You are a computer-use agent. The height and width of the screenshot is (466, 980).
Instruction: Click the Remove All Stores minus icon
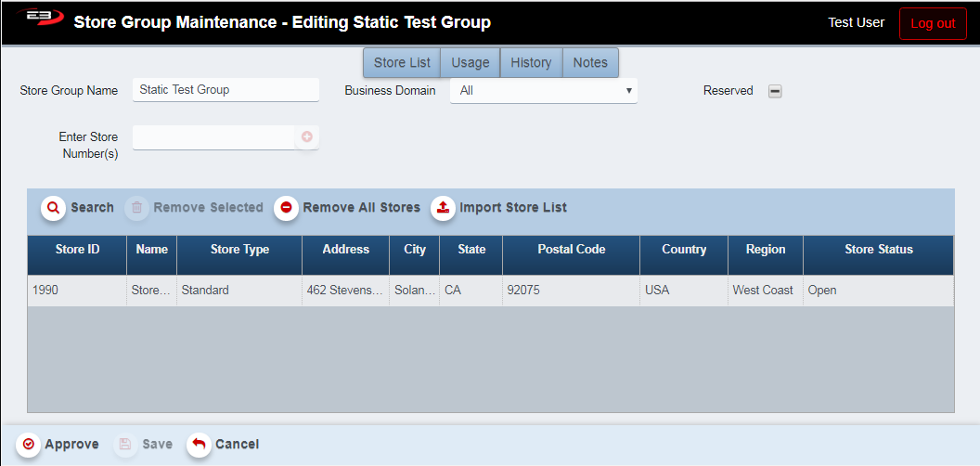click(286, 208)
